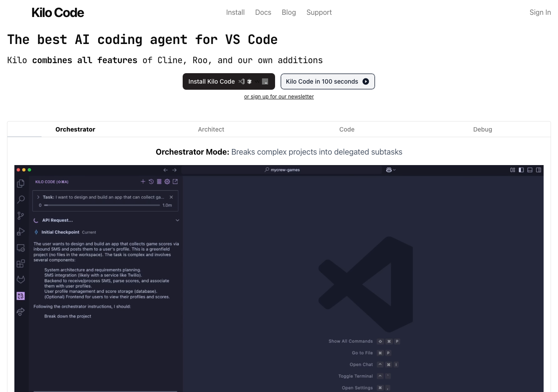
Task: Go back with the left arrow
Action: pyautogui.click(x=166, y=170)
